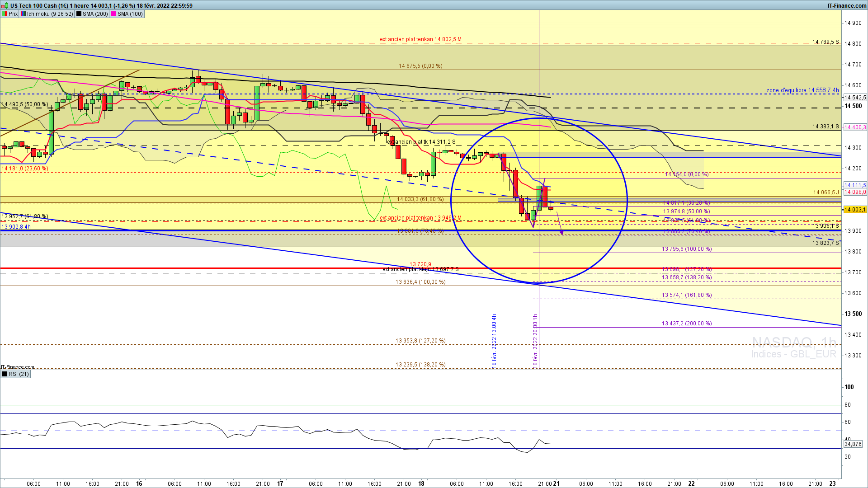This screenshot has width=868, height=488.
Task: Click the blue 14 111,5 price axis tag
Action: point(854,185)
